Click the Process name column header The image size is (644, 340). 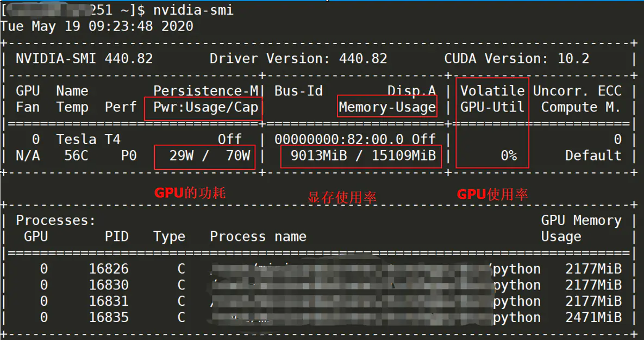tap(258, 237)
